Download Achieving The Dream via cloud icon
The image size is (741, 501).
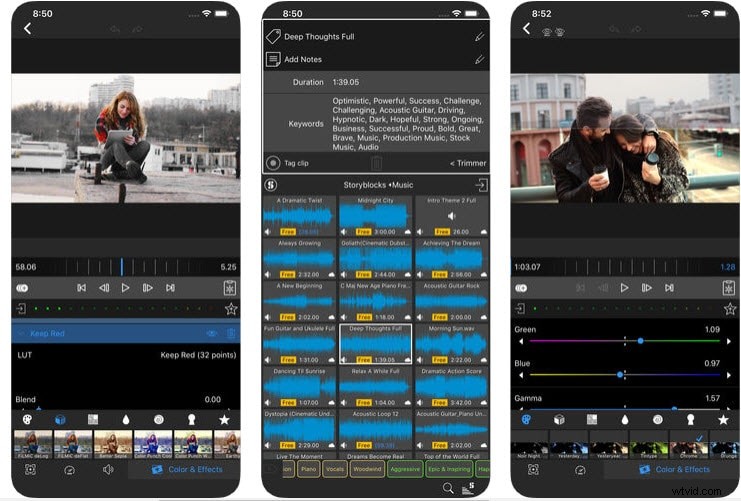coord(483,275)
